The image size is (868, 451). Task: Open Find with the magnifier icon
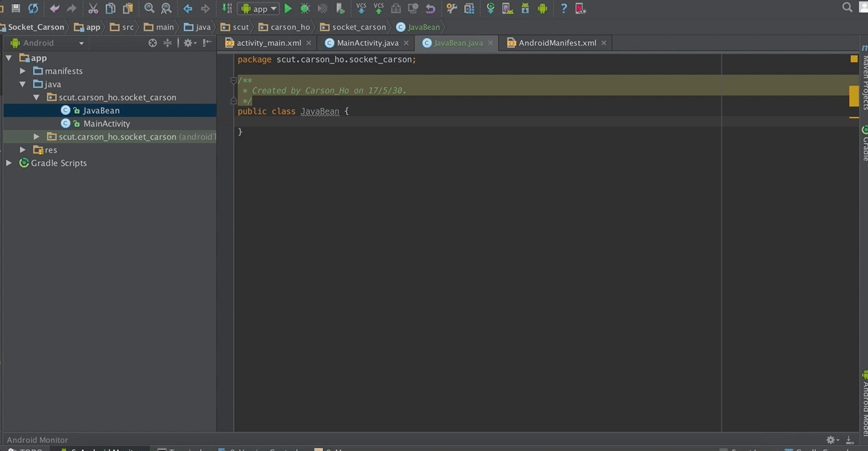tap(149, 8)
